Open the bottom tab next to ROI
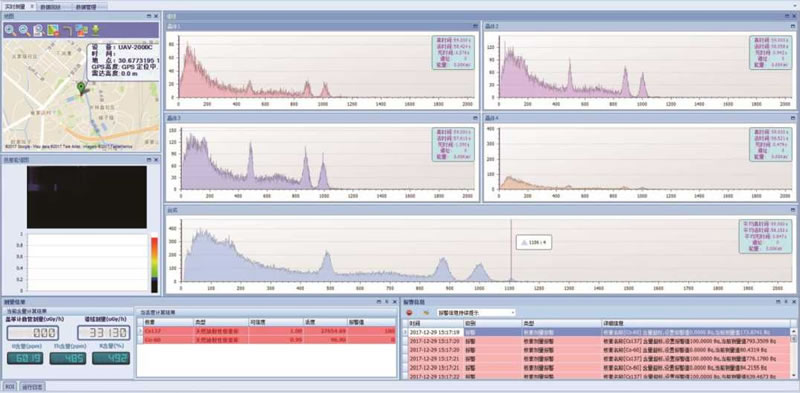 coord(33,386)
